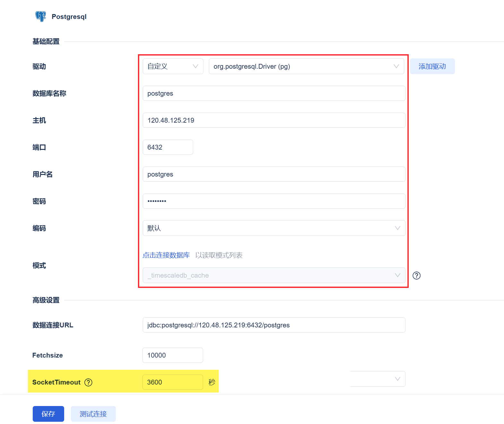Click the 高级设置 section heading

point(46,300)
